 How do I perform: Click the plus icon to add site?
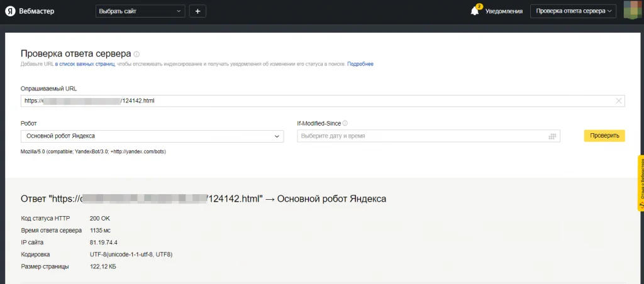pyautogui.click(x=197, y=11)
